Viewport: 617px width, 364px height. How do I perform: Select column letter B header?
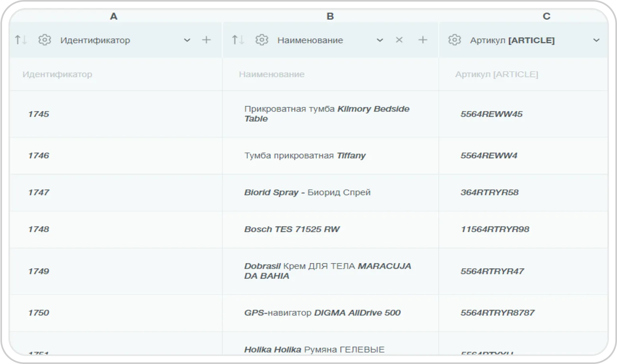click(x=330, y=16)
